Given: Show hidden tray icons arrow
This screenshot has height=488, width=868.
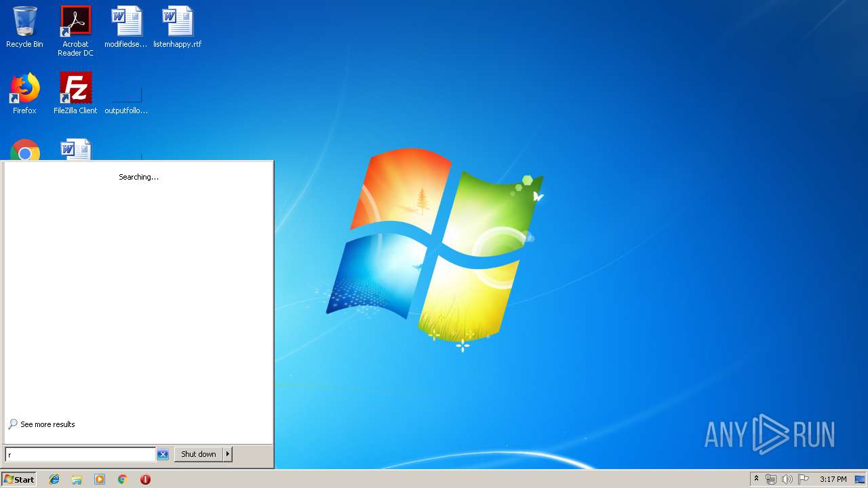Looking at the screenshot, I should pyautogui.click(x=756, y=479).
